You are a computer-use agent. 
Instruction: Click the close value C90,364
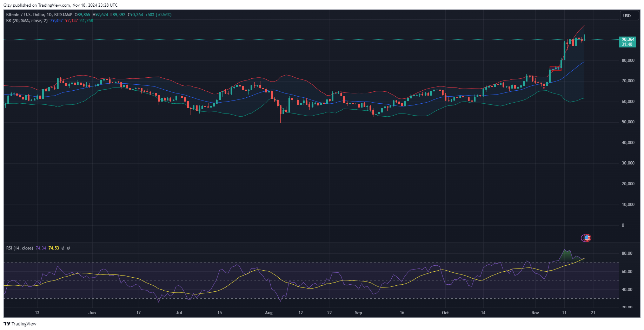[x=135, y=15]
